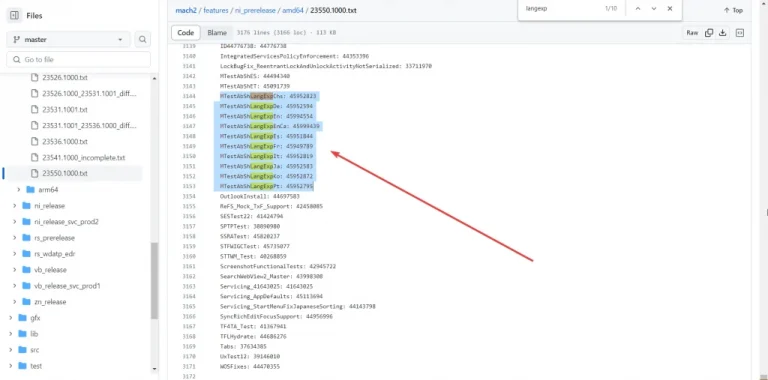Click the file tree scrollbar
The height and width of the screenshot is (380, 768).
tap(155, 282)
